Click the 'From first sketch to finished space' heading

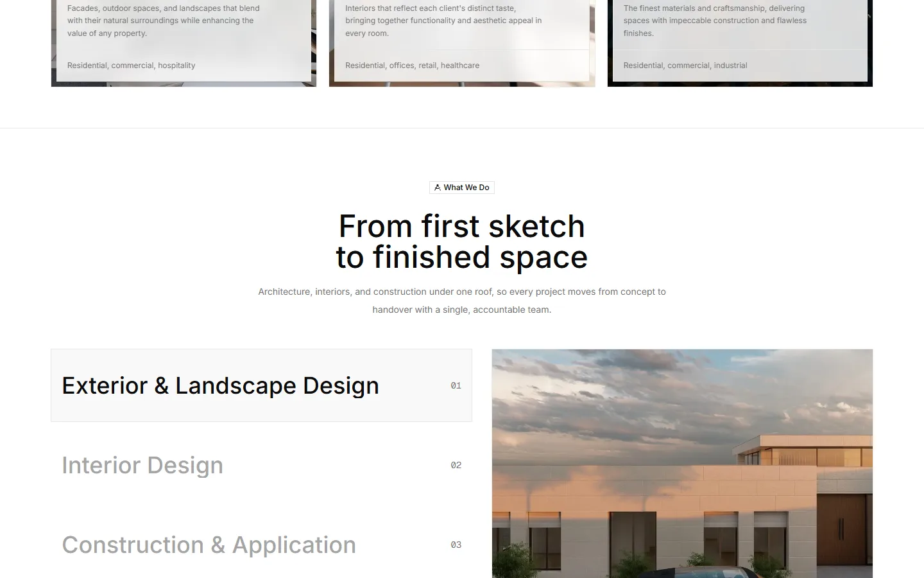pos(462,241)
